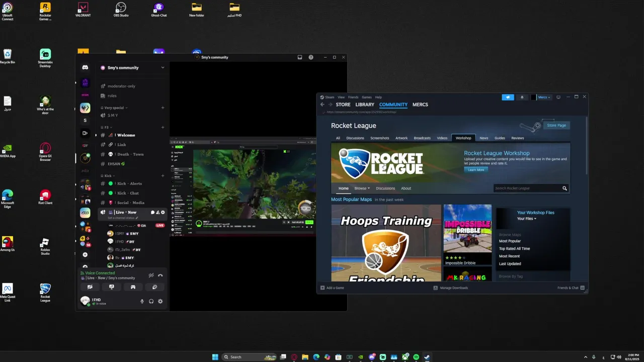Click search magnifier in Rocket League workshop
The image size is (644, 362).
(565, 188)
